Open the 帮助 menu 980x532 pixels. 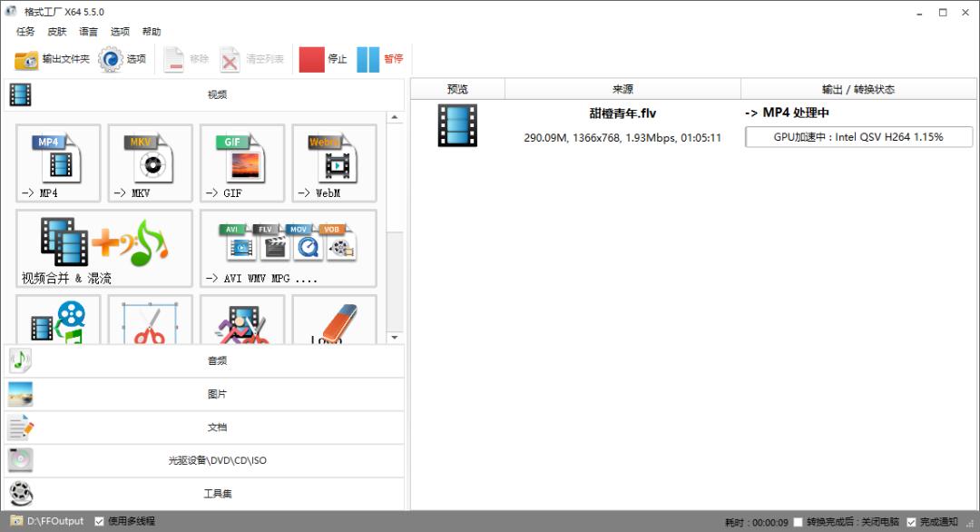pos(152,32)
